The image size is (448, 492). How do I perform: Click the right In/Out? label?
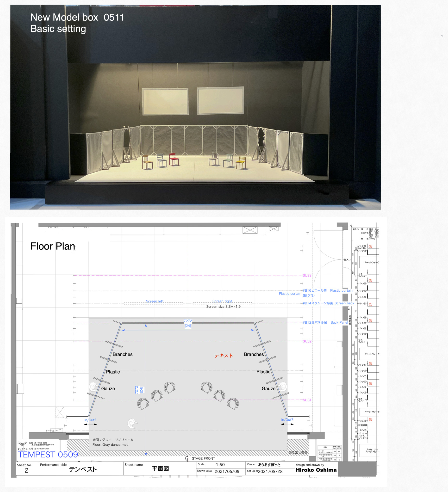(287, 419)
